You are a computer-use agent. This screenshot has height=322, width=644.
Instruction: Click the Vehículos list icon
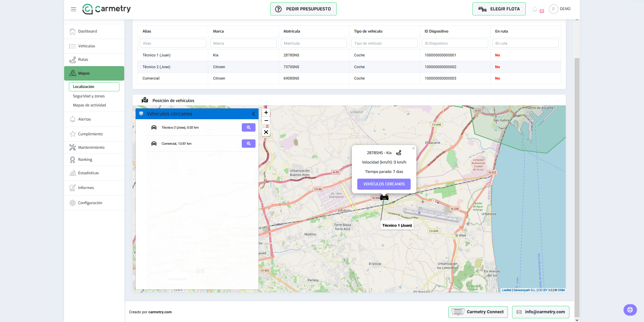point(73,46)
